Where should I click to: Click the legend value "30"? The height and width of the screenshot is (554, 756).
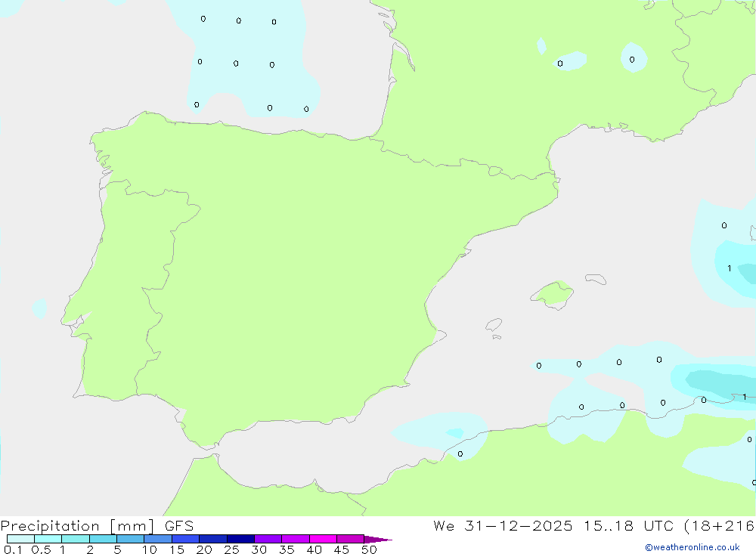click(x=259, y=549)
